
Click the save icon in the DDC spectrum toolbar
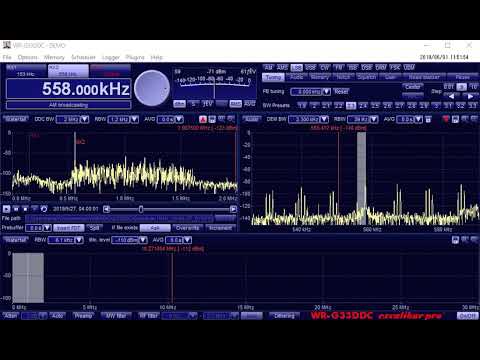(x=212, y=119)
